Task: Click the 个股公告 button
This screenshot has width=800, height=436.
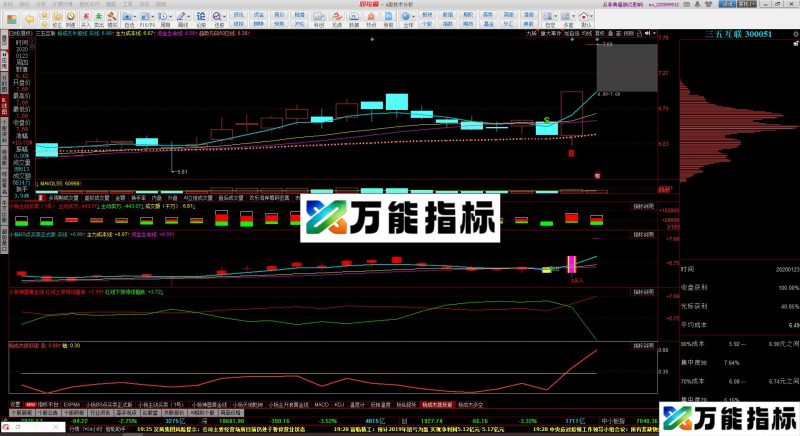Action: pyautogui.click(x=48, y=413)
